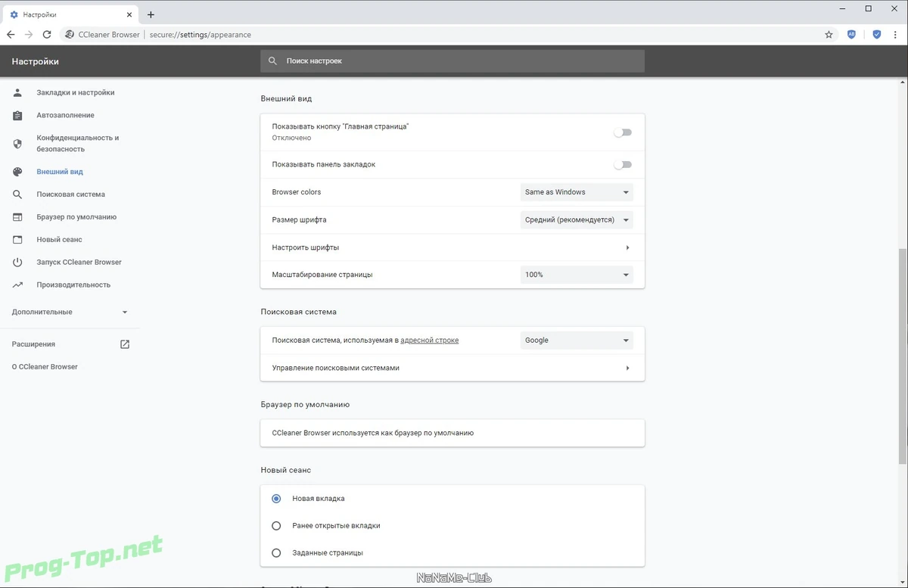Screen dimensions: 908x588
Task: Reload the page with refresh icon
Action: 47,35
